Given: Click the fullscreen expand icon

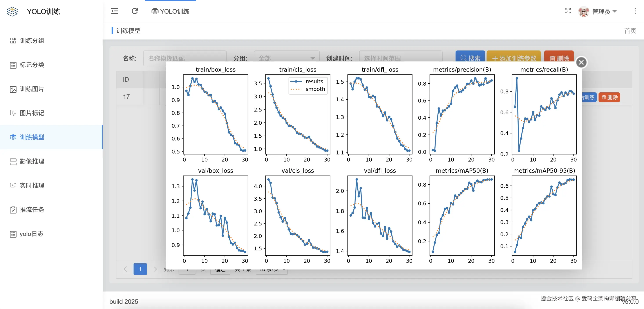Looking at the screenshot, I should (568, 11).
